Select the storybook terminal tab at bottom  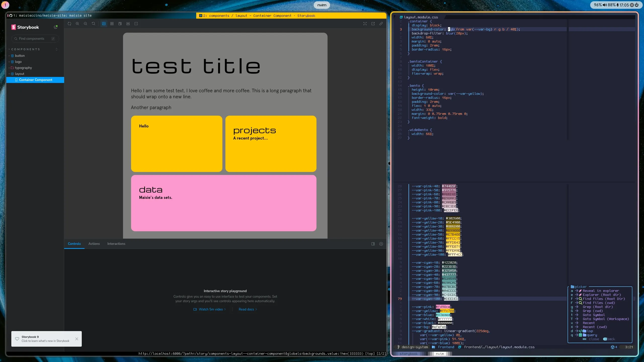[408, 354]
